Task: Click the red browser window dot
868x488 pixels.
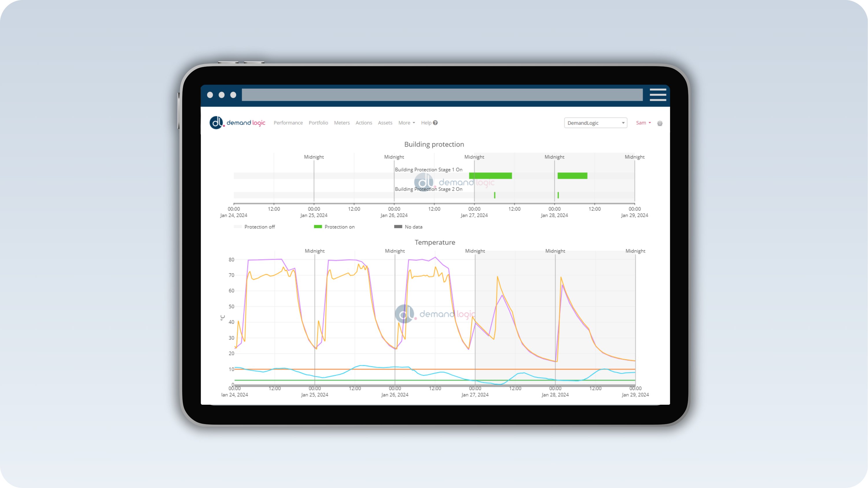Action: click(x=210, y=95)
